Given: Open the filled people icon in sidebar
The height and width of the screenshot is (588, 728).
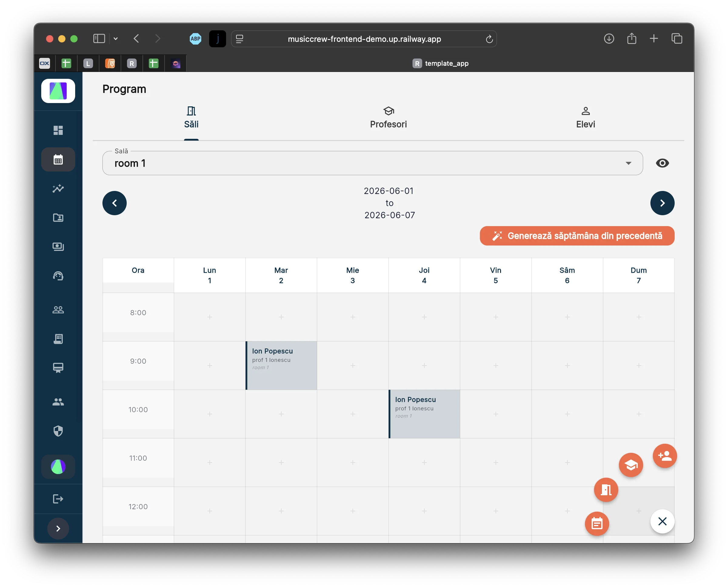Looking at the screenshot, I should [58, 402].
